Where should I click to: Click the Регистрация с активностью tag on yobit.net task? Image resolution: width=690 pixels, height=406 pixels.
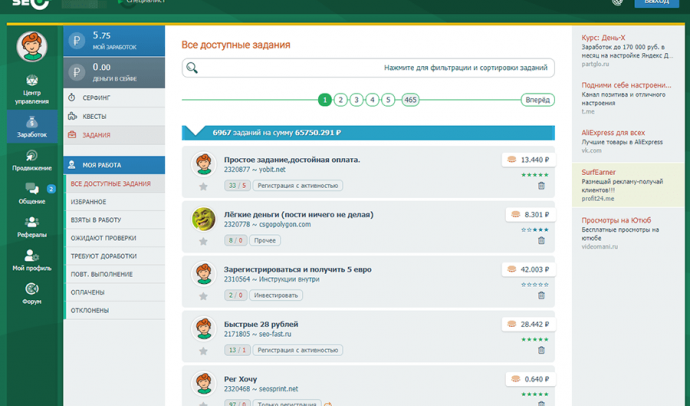[298, 186]
